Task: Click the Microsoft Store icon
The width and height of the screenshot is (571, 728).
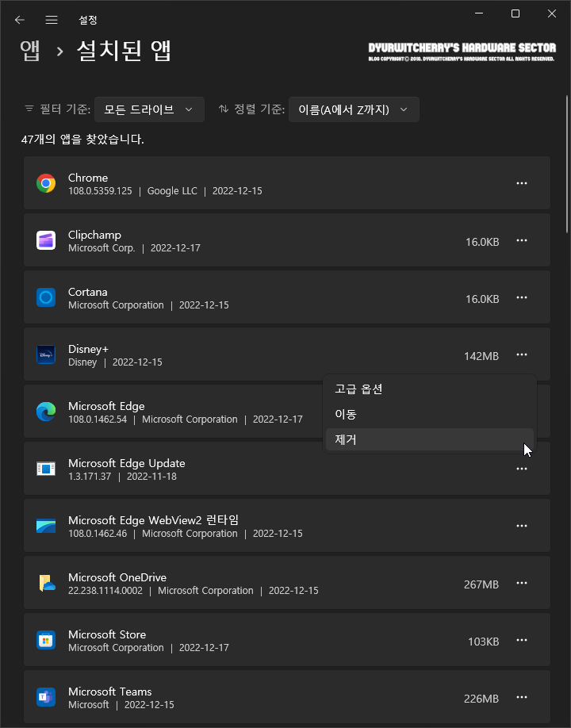Action: [46, 640]
